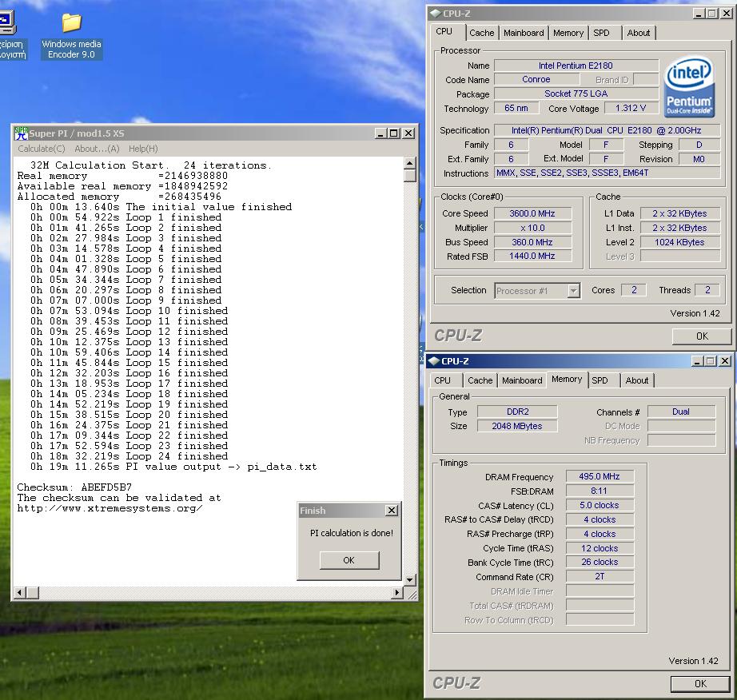Click the memory Size value 2048 MBytes

coord(517,426)
